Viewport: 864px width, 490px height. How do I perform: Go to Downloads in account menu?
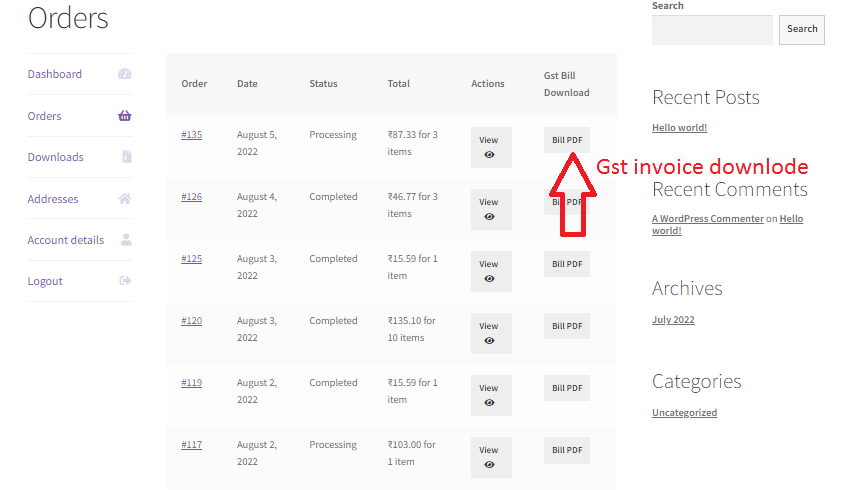56,157
